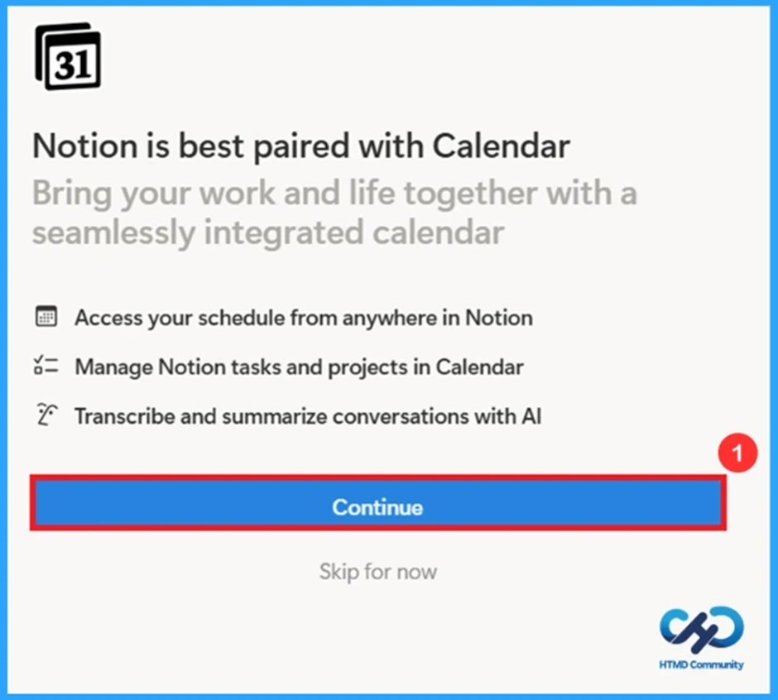The width and height of the screenshot is (778, 700).
Task: Click the line about transcribing conversations
Action: pyautogui.click(x=308, y=415)
